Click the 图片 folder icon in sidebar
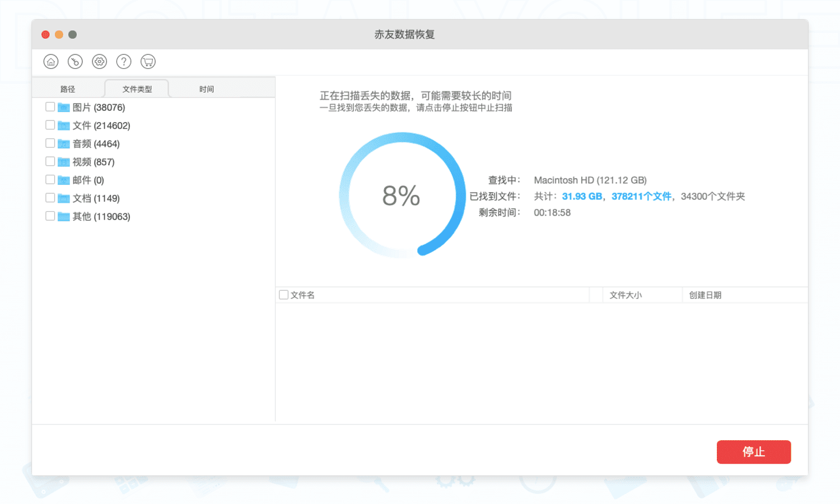The height and width of the screenshot is (504, 840). 63,106
